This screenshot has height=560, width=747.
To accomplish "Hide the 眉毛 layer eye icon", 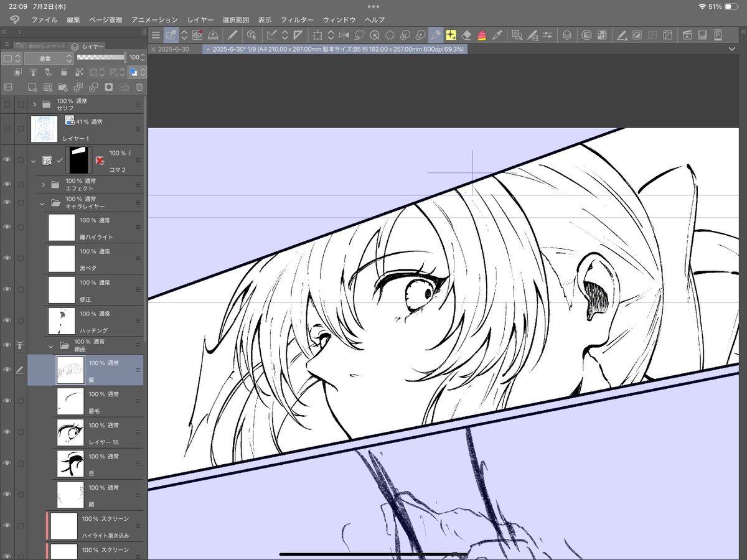I will tap(7, 401).
